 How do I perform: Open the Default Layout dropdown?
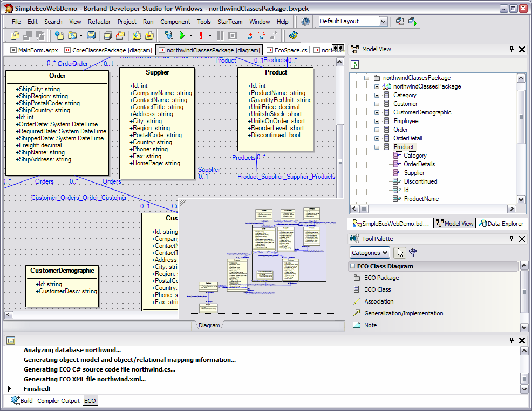click(x=383, y=22)
